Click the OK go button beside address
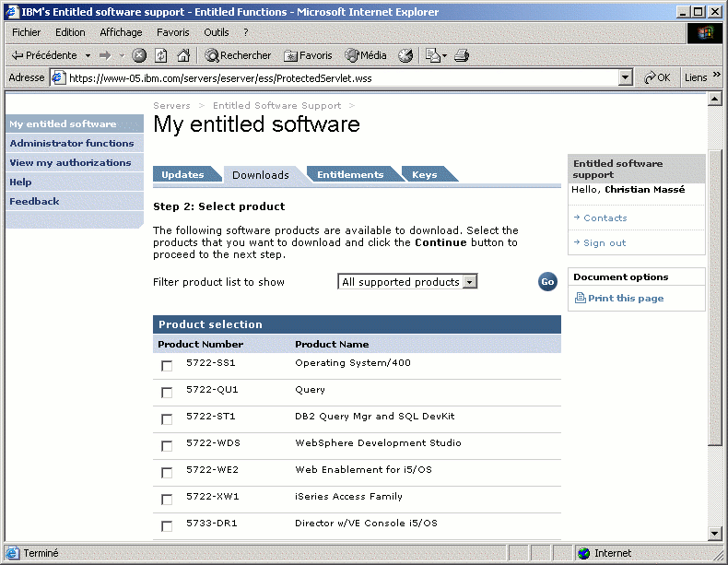 point(657,77)
